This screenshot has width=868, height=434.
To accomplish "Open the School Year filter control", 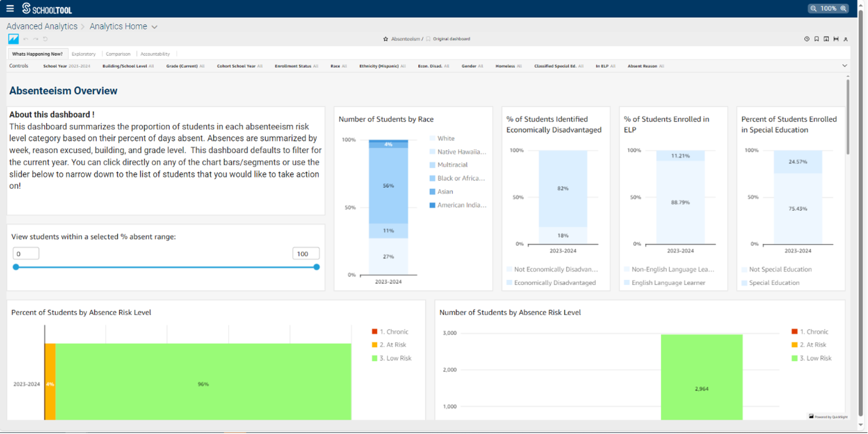I will [x=66, y=66].
